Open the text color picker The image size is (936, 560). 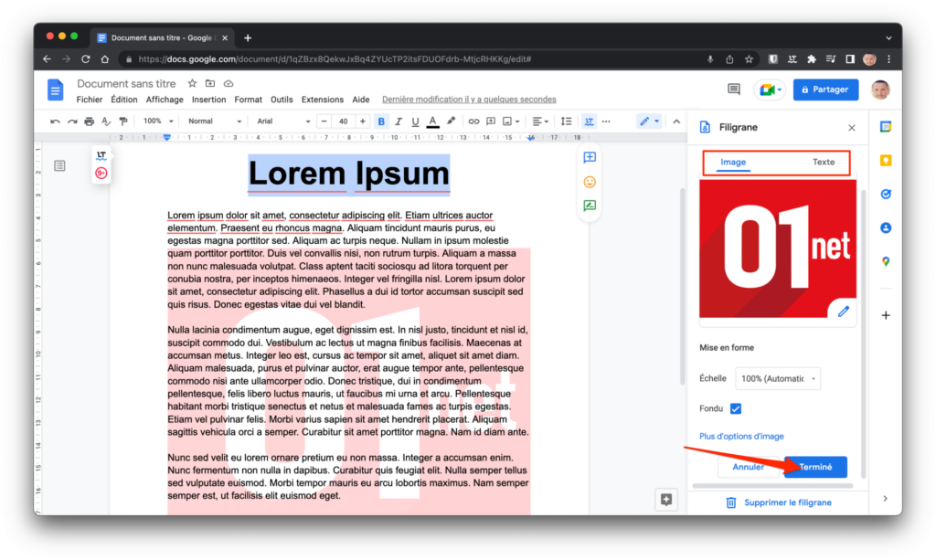point(432,122)
